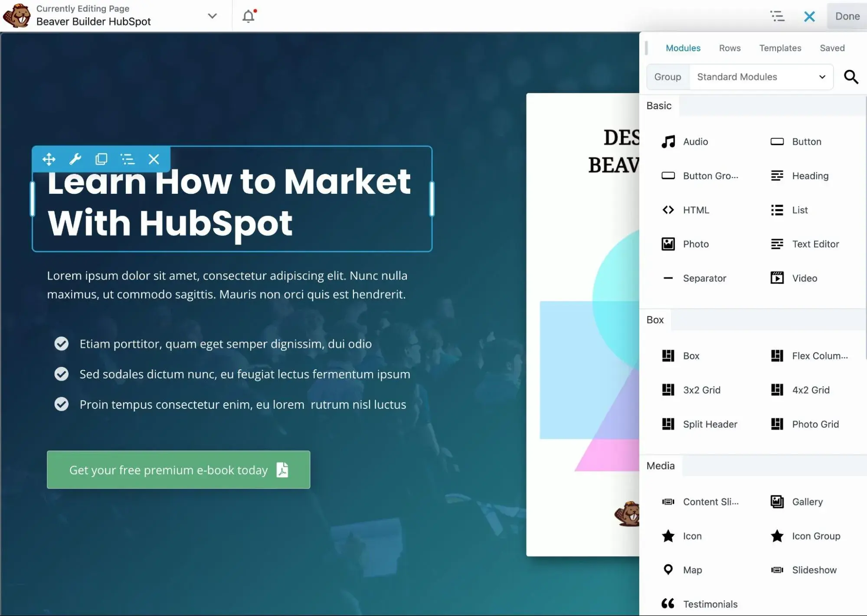This screenshot has width=867, height=616.
Task: Click Get your free premium e-book button
Action: [177, 469]
